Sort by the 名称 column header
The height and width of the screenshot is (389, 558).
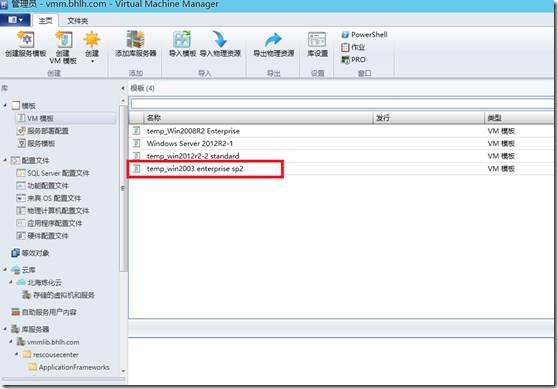click(x=258, y=118)
